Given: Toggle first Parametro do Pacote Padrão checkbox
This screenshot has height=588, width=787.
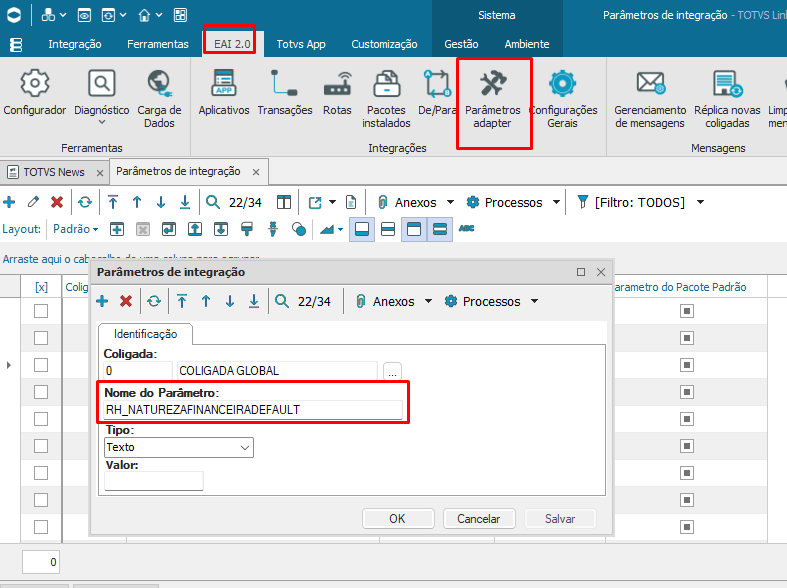Looking at the screenshot, I should click(x=687, y=311).
